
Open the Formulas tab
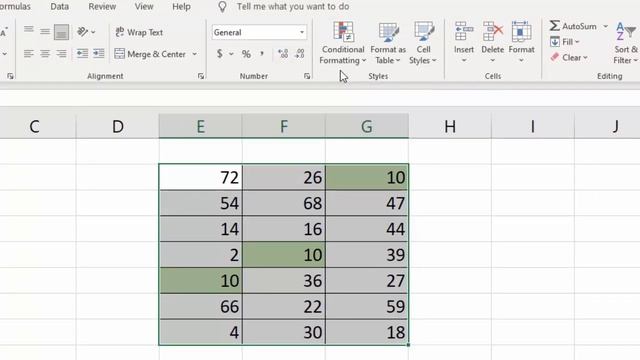[15, 7]
